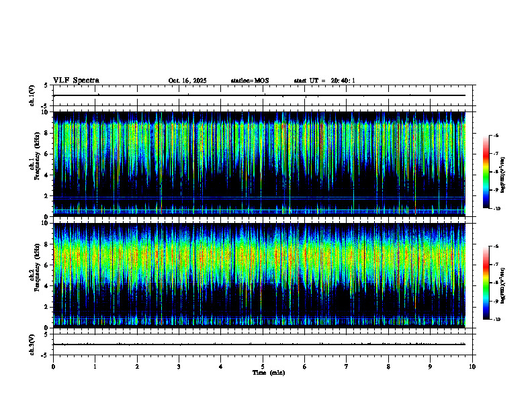Click the lower color scale bar beside ch.2

pyautogui.click(x=486, y=283)
